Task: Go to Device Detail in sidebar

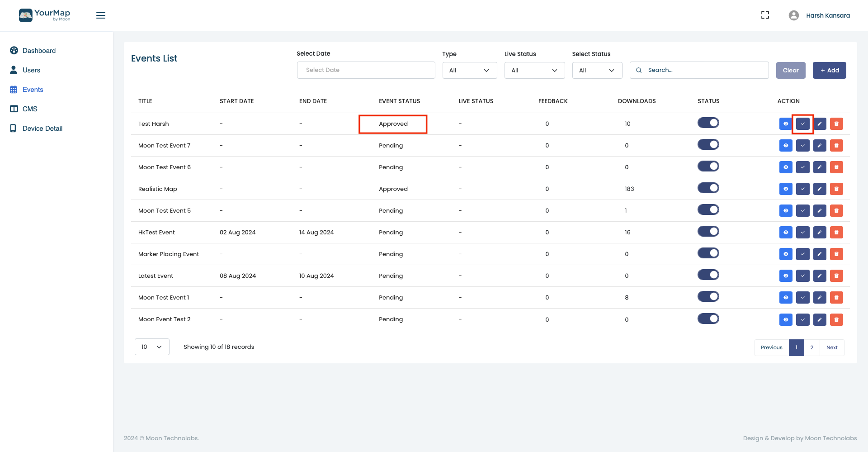Action: coord(42,128)
